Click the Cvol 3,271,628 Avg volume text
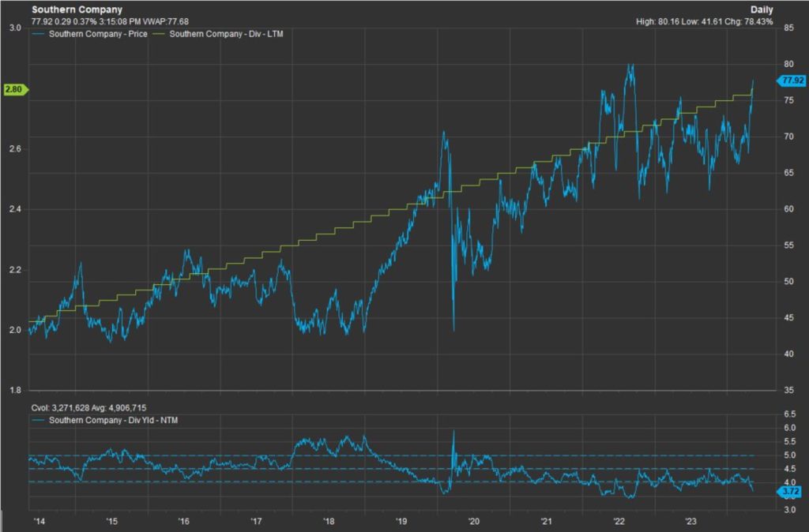The height and width of the screenshot is (532, 809). pos(88,408)
